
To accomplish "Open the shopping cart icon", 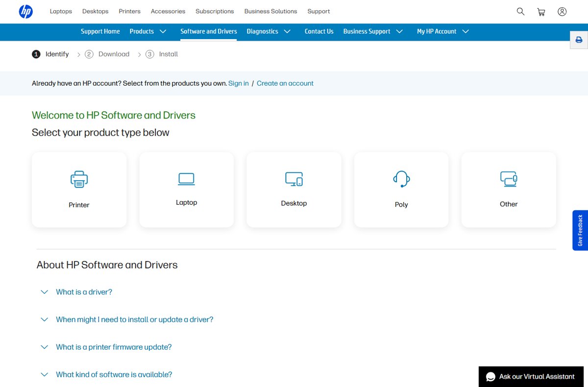I will pyautogui.click(x=541, y=12).
